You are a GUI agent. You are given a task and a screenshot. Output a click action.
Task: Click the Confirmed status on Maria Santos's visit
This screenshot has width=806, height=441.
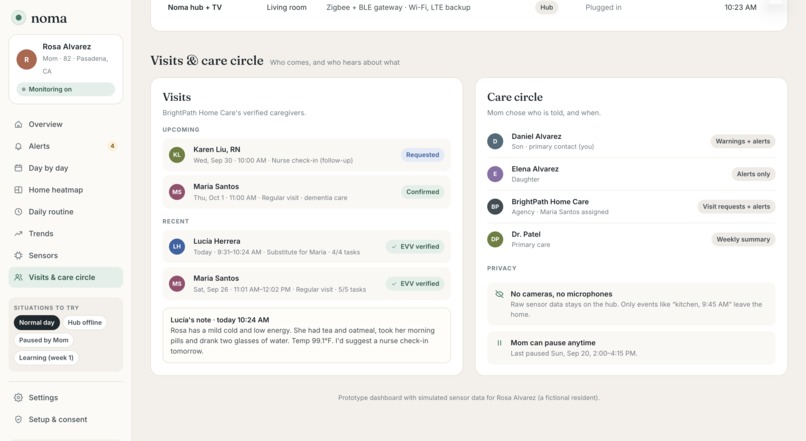(x=423, y=192)
